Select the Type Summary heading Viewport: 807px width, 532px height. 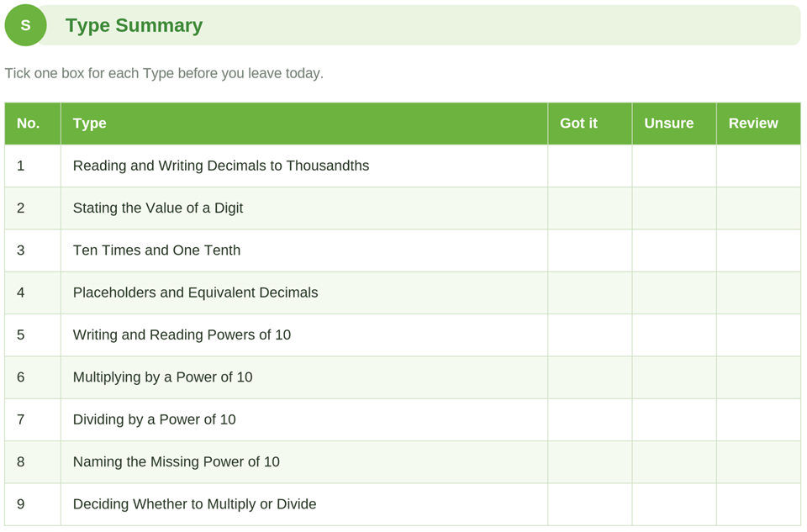[x=134, y=26]
